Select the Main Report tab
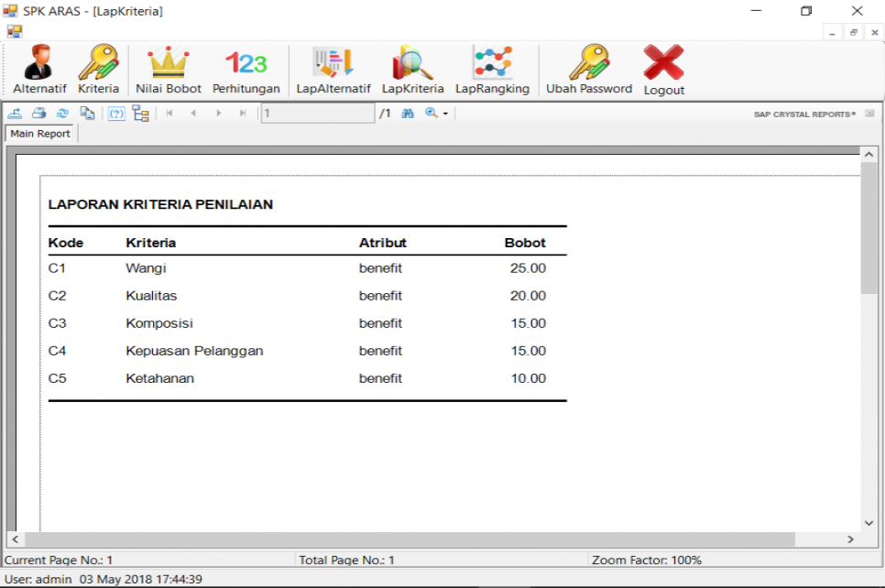 40,134
